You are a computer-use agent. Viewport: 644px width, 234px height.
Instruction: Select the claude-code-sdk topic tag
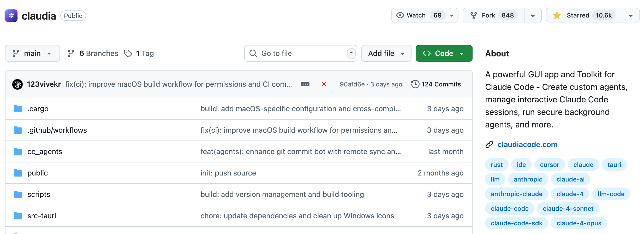516,223
